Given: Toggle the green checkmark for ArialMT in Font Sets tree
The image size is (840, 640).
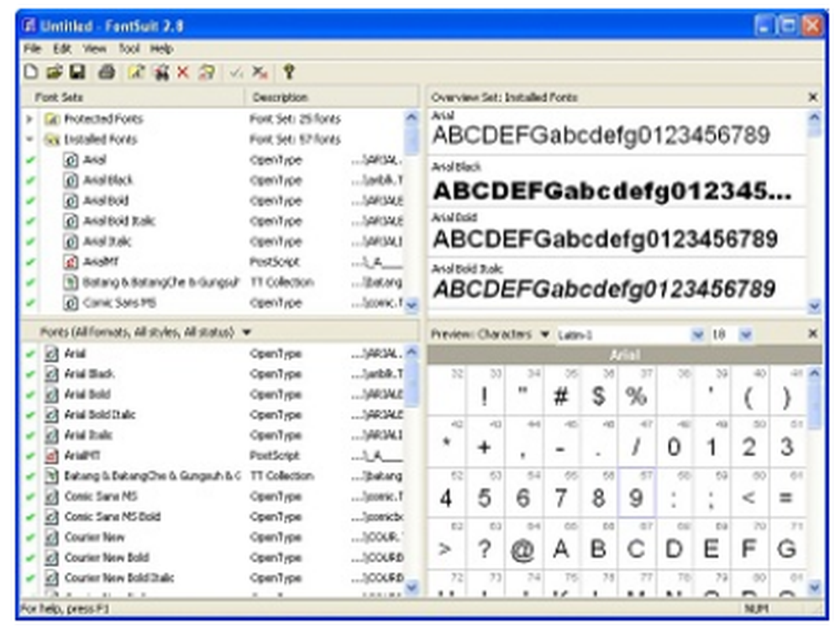Looking at the screenshot, I should (30, 261).
